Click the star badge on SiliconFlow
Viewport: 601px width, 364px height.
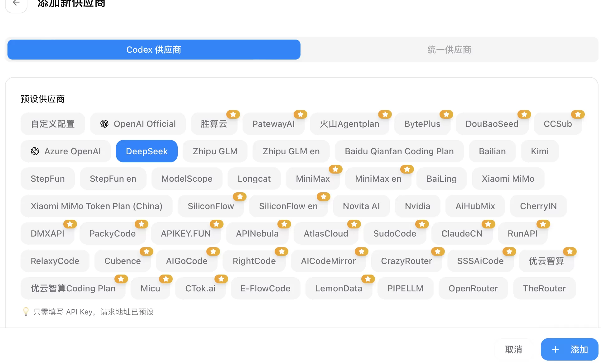point(240,197)
